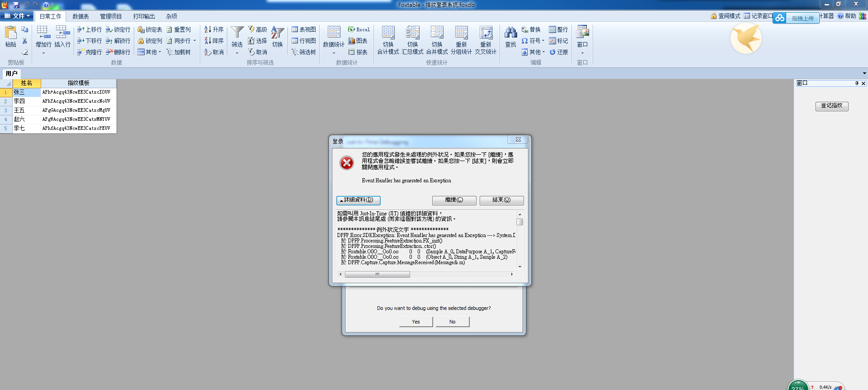Load tree with 加载树
Image resolution: width=868 pixels, height=390 pixels.
click(x=179, y=52)
